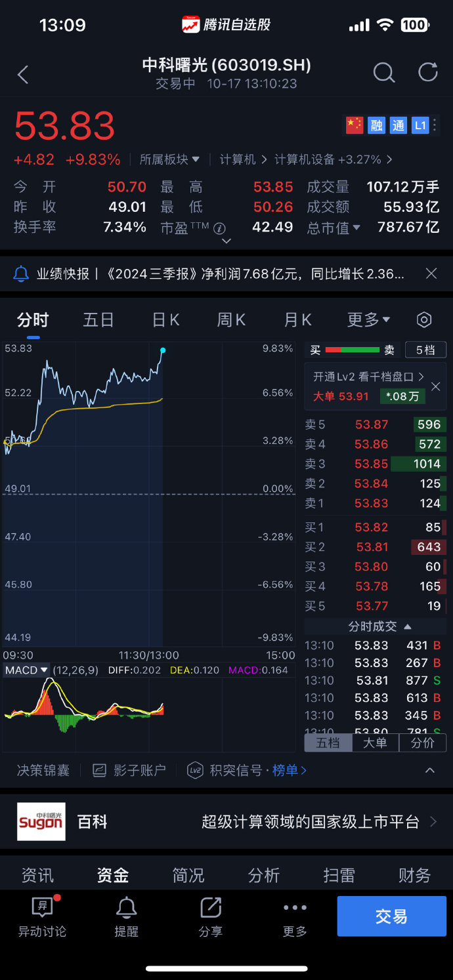Dismiss the 业绩快报 banner

coord(431,274)
